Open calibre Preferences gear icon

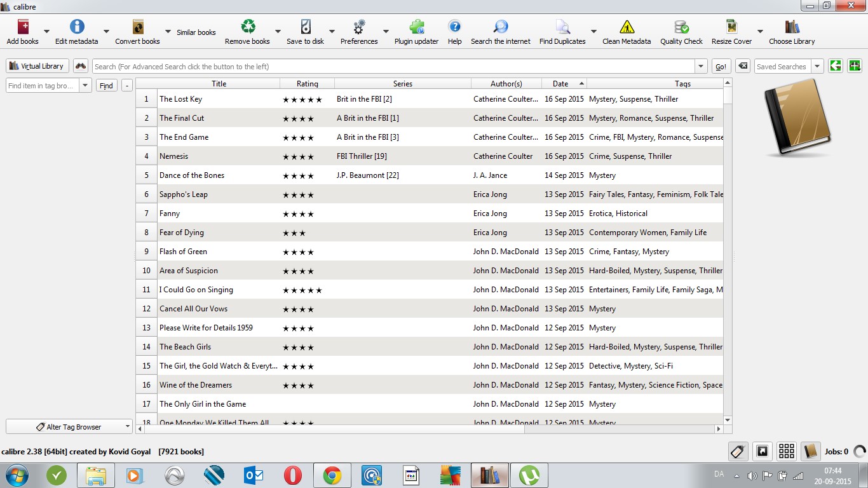pyautogui.click(x=359, y=27)
